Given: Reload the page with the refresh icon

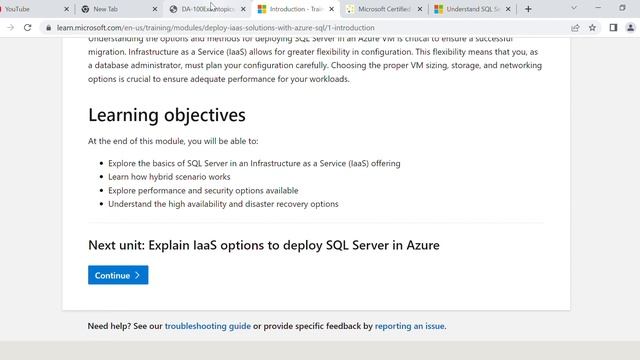Looking at the screenshot, I should pos(27,28).
